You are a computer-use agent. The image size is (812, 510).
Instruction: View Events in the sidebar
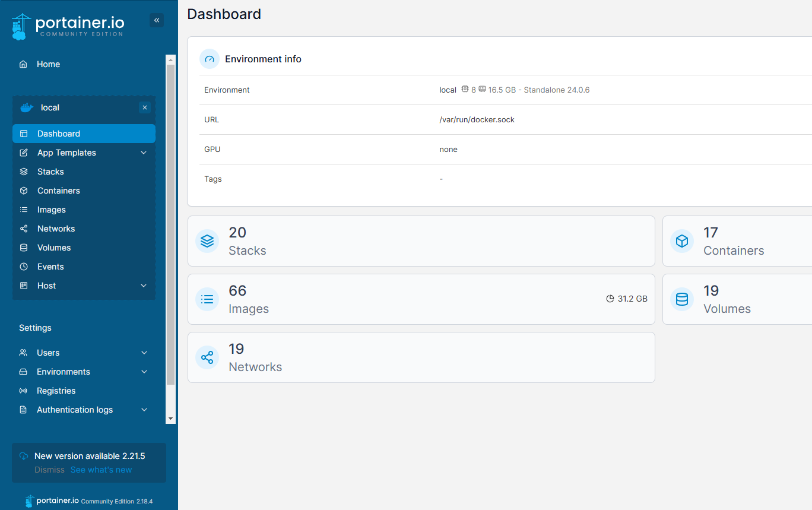tap(84, 267)
